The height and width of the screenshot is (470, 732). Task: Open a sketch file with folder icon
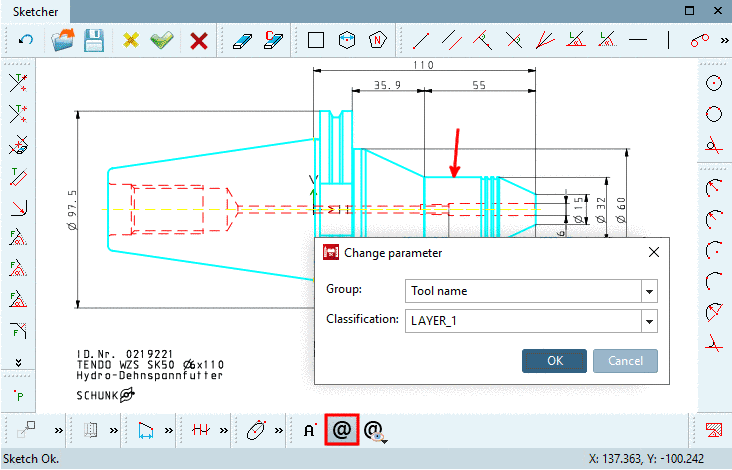[x=63, y=40]
